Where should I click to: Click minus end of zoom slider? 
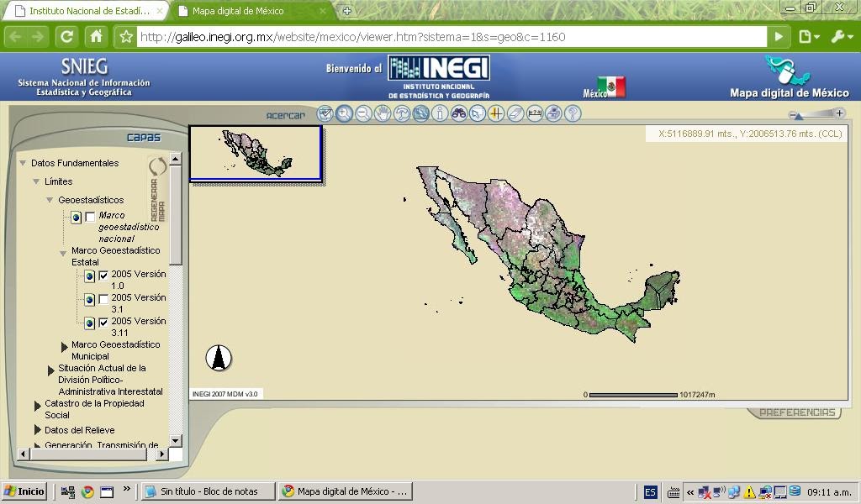pyautogui.click(x=792, y=114)
